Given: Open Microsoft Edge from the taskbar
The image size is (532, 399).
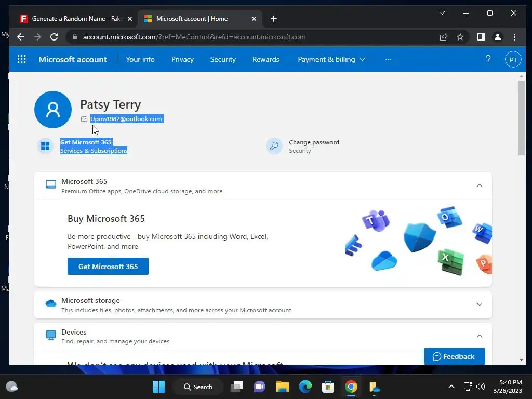Looking at the screenshot, I should click(305, 387).
